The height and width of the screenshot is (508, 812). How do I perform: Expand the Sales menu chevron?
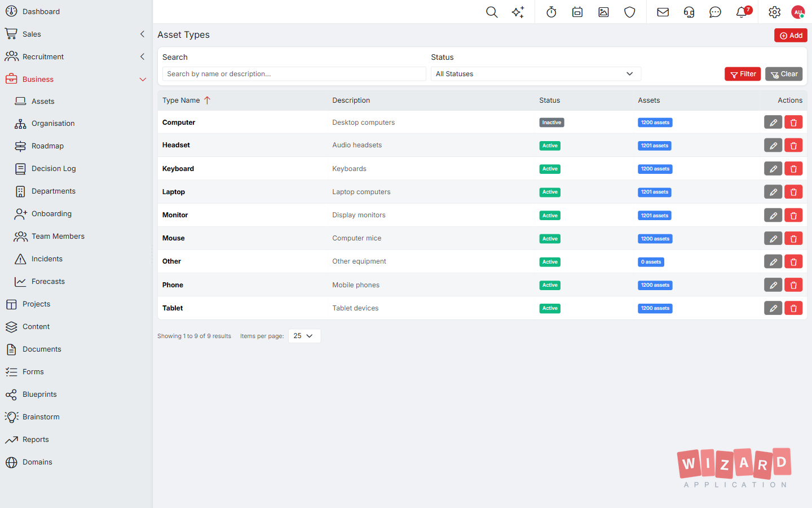coord(142,34)
